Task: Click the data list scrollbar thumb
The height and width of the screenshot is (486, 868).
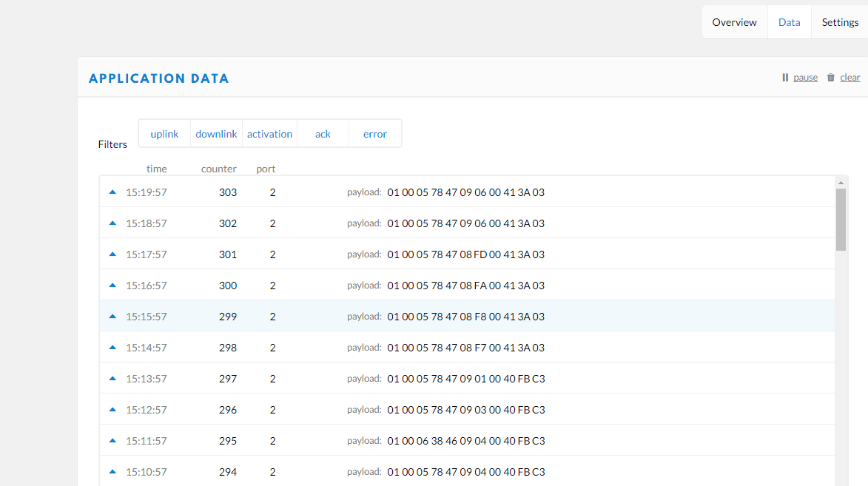Action: pyautogui.click(x=841, y=220)
